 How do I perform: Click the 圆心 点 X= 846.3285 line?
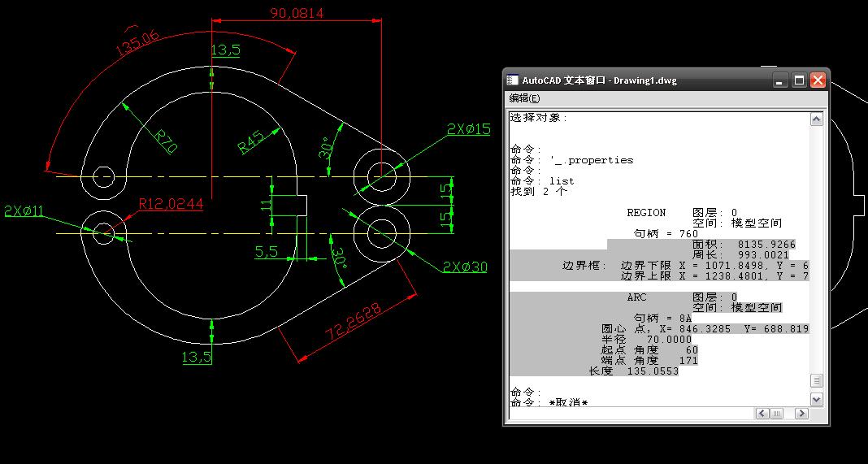[705, 329]
